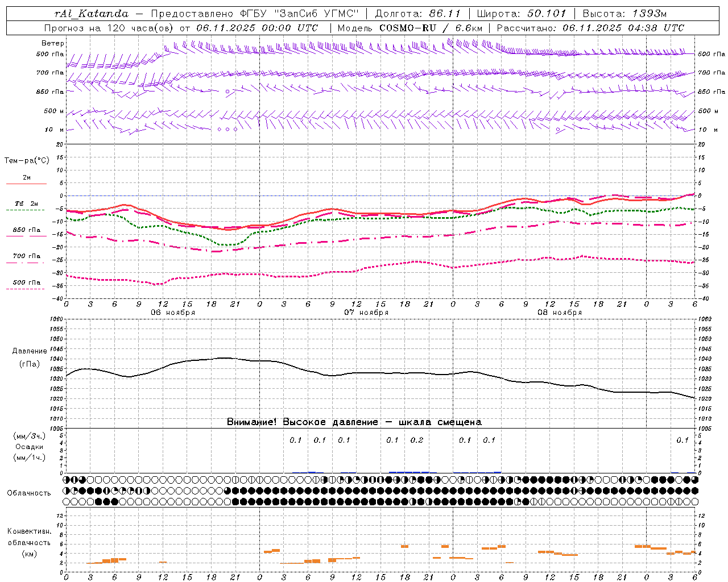Click the 700 гПа temperature legend entry
The image size is (728, 582).
click(x=27, y=256)
